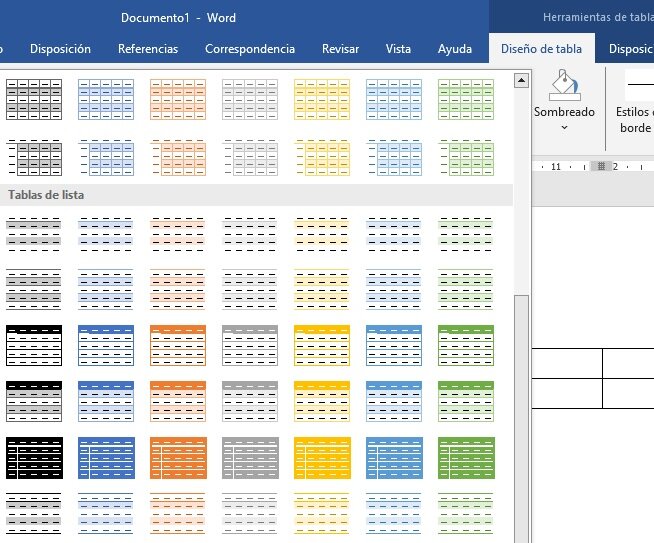Switch to the Referencias tab

[x=148, y=49]
